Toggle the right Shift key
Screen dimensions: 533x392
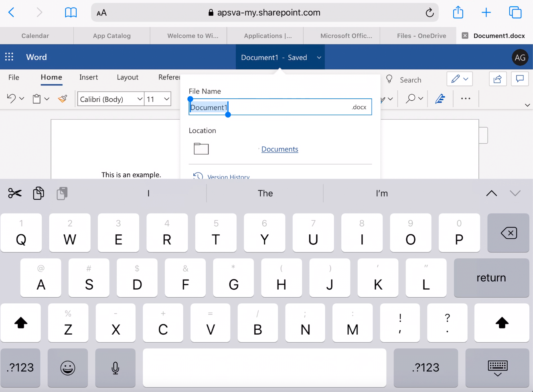(x=502, y=323)
